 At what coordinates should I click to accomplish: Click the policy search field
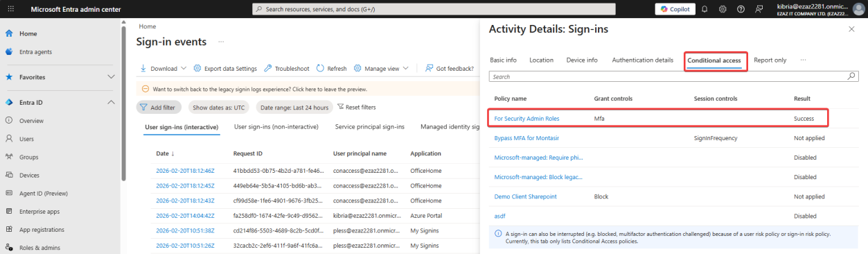pos(673,77)
